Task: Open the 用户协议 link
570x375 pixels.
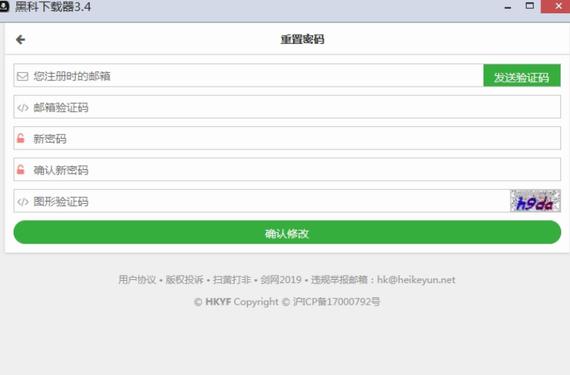Action: pos(137,279)
